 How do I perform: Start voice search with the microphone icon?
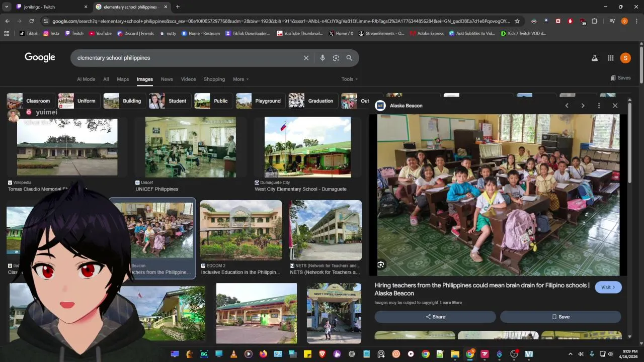point(323,58)
